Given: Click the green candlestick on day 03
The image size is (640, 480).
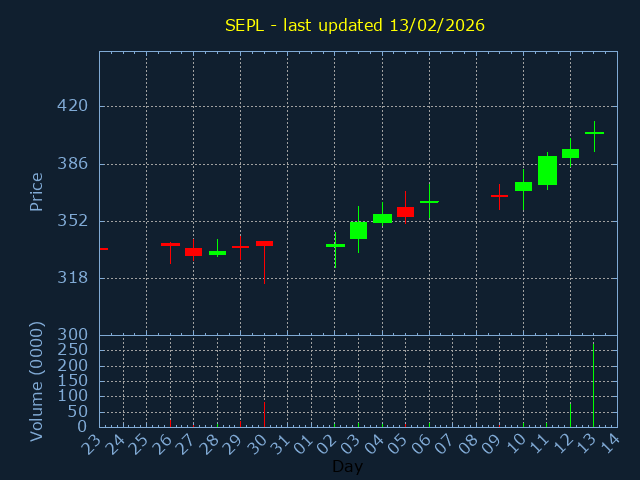Looking at the screenshot, I should (x=358, y=230).
